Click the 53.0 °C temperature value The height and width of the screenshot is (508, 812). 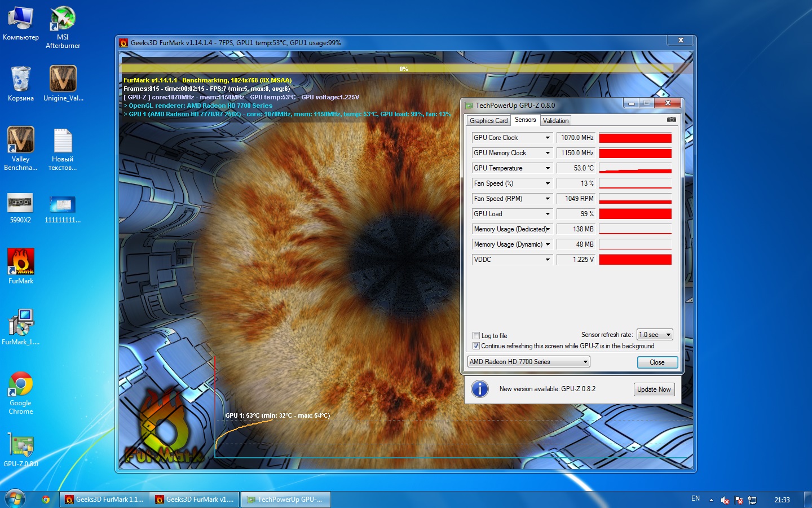576,168
